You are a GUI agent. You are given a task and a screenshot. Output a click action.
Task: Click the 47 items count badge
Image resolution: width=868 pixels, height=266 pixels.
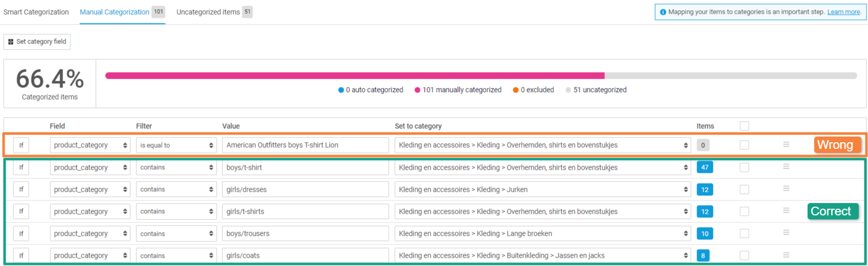click(x=705, y=167)
